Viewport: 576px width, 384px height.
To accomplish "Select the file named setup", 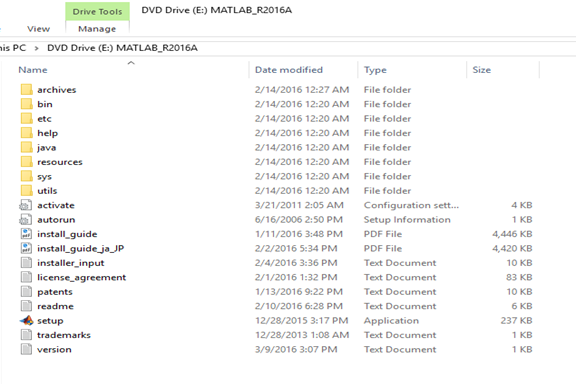I will [x=50, y=321].
